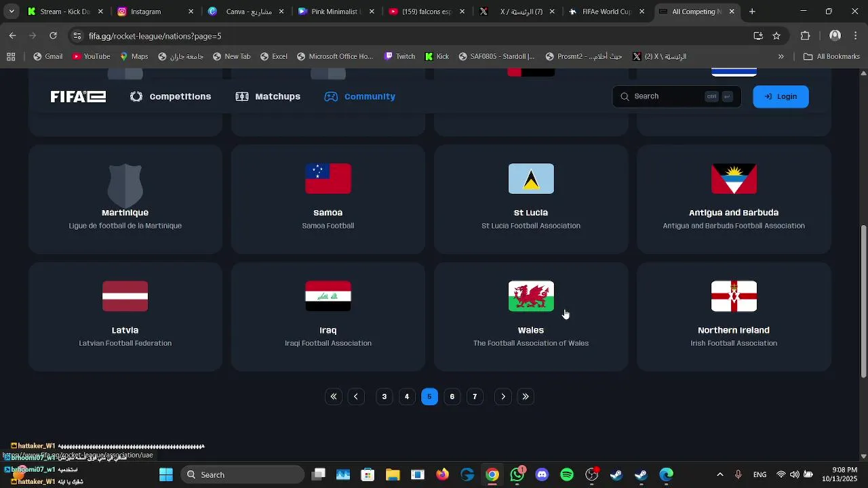Open the YouTube bookmark
868x488 pixels.
pyautogui.click(x=91, y=57)
